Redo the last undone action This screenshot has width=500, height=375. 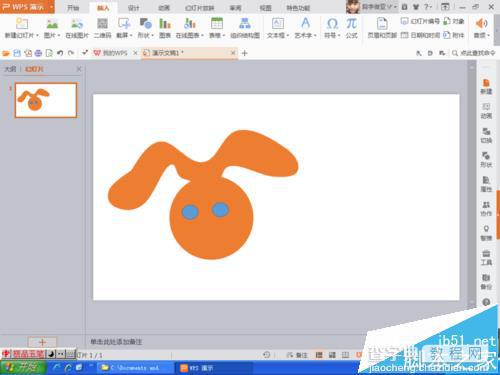pos(71,53)
